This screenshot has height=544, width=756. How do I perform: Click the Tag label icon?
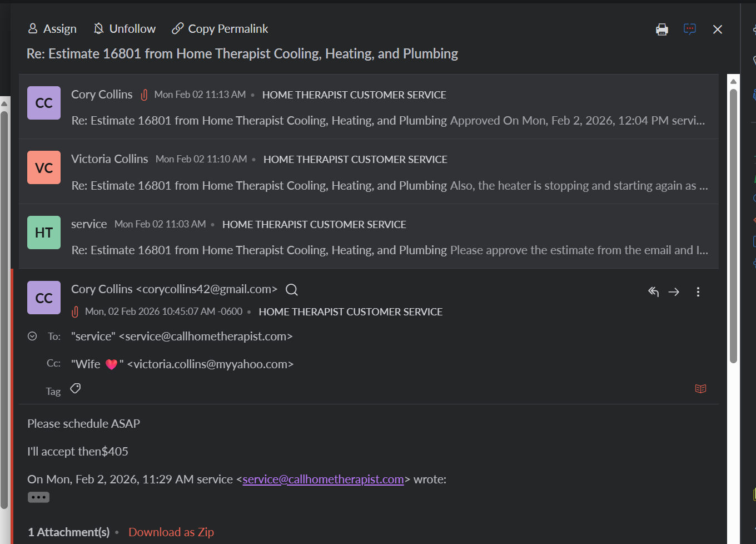click(x=76, y=389)
